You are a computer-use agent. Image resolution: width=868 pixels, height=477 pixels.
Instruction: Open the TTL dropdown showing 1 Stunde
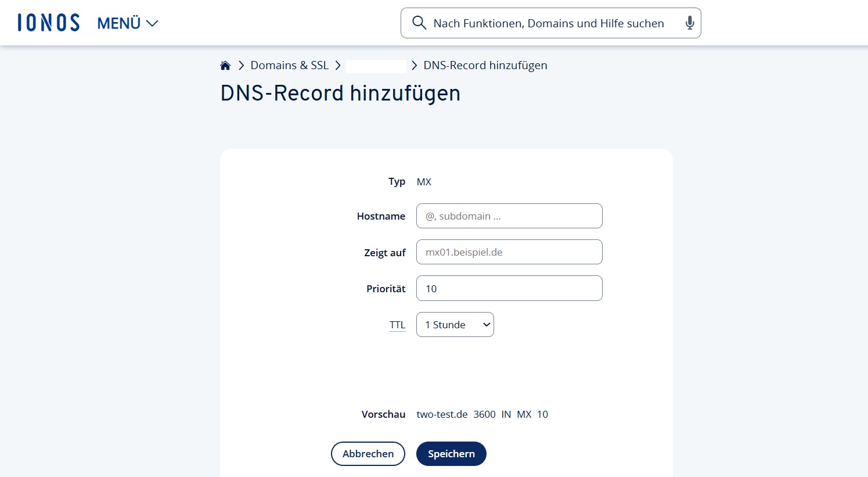455,325
